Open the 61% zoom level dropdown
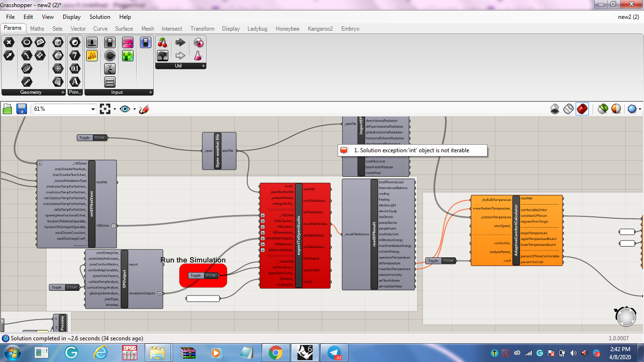Image resolution: width=644 pixels, height=362 pixels. coord(92,109)
